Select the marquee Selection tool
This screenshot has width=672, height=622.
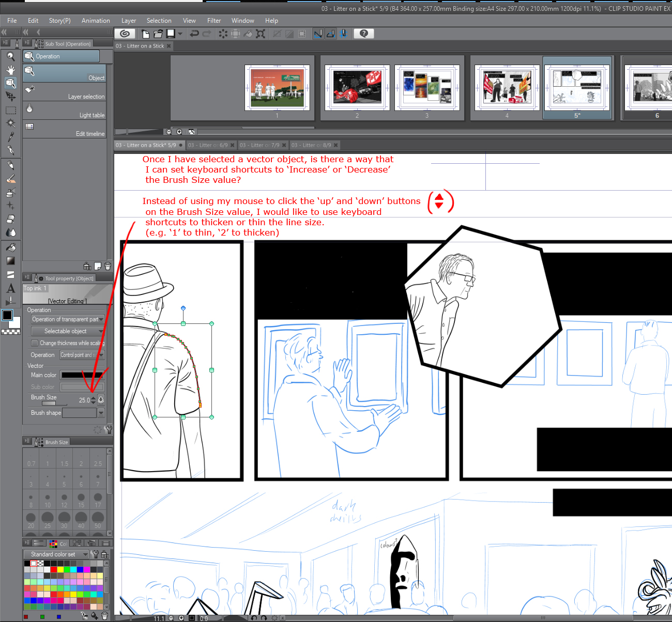tap(10, 110)
